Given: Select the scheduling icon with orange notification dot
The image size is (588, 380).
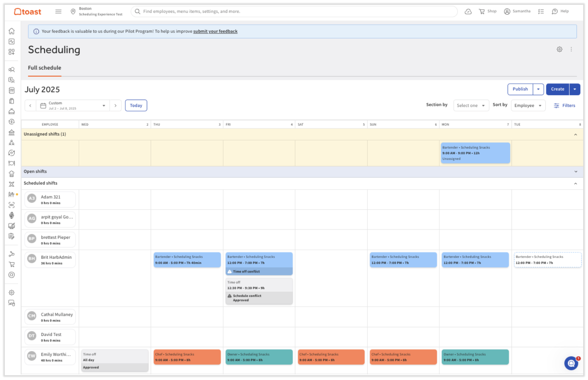Looking at the screenshot, I should pyautogui.click(x=12, y=194).
